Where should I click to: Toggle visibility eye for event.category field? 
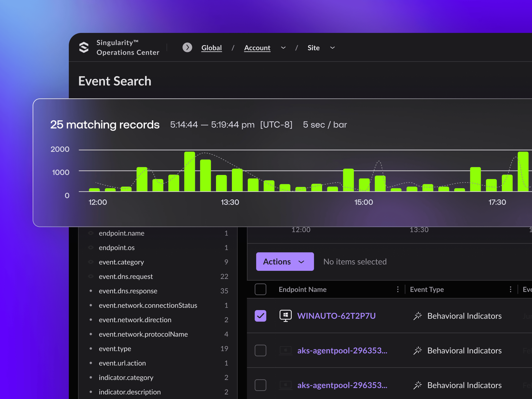coord(91,262)
